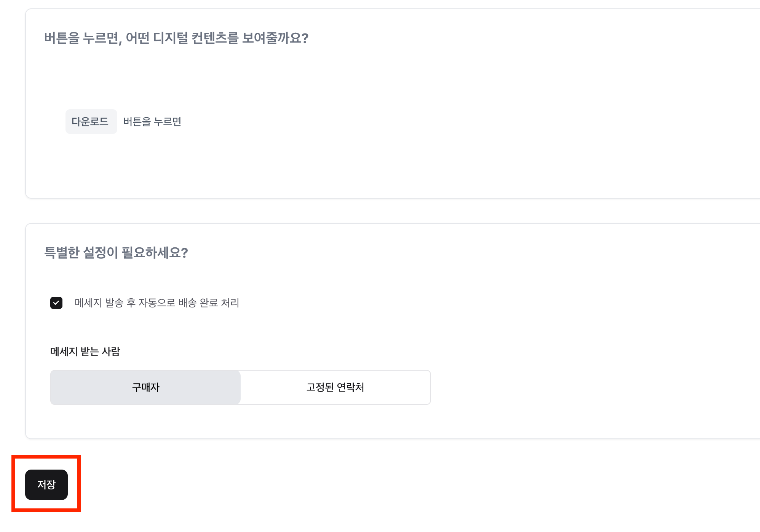Click the '특별한 설정이 필요하세요?' heading
This screenshot has width=760, height=532.
(x=116, y=252)
